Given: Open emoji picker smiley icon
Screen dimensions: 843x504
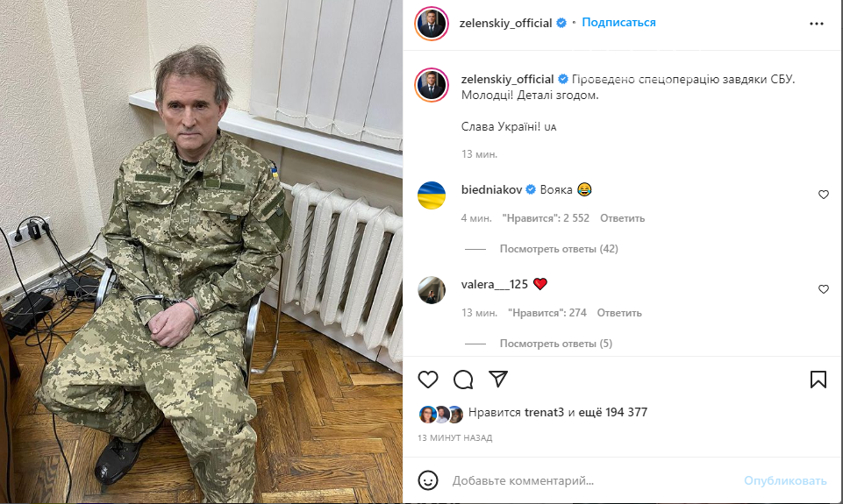Looking at the screenshot, I should click(428, 480).
